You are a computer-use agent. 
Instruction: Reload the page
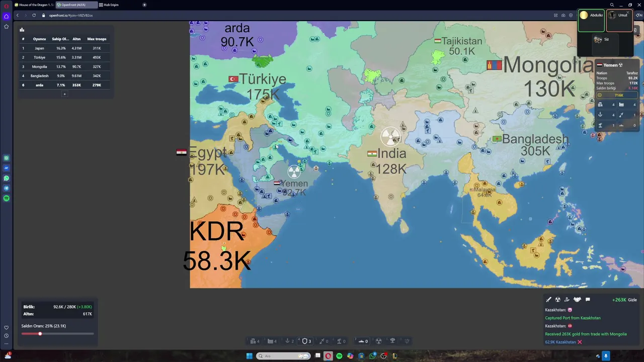click(x=34, y=15)
